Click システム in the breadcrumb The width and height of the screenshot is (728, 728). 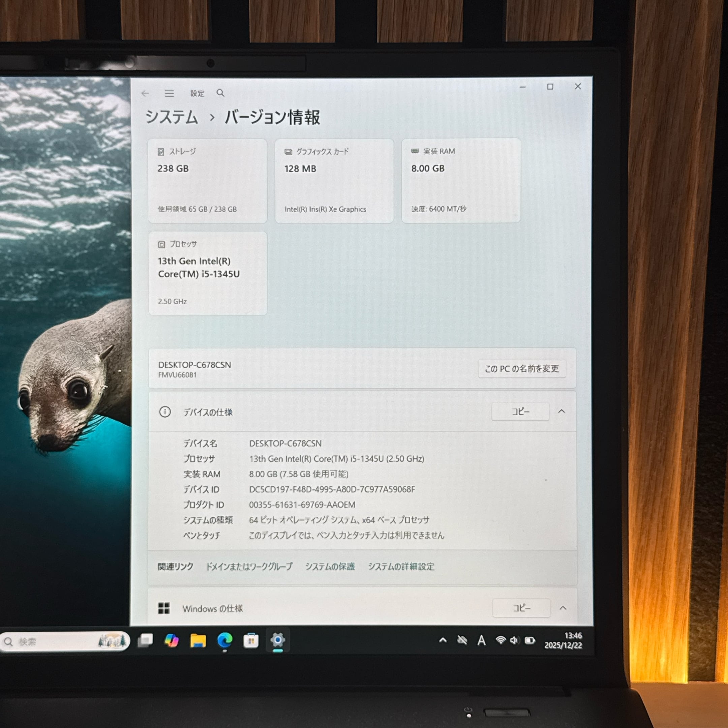pyautogui.click(x=172, y=117)
